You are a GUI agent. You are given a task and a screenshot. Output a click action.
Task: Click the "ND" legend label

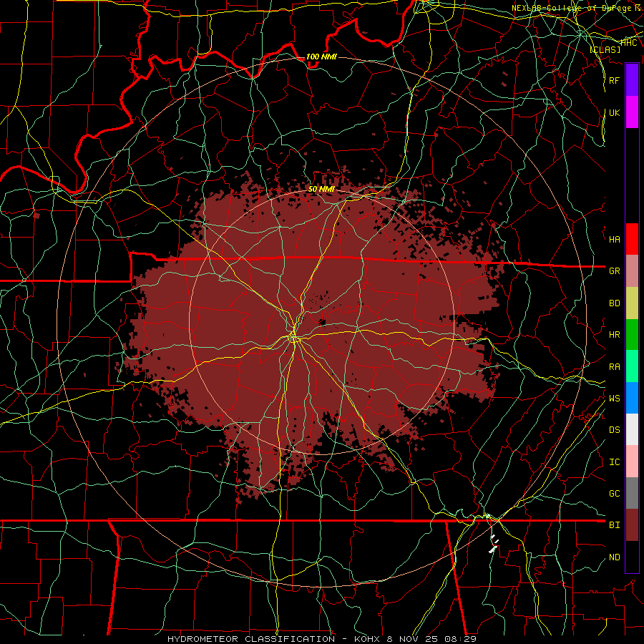615,557
